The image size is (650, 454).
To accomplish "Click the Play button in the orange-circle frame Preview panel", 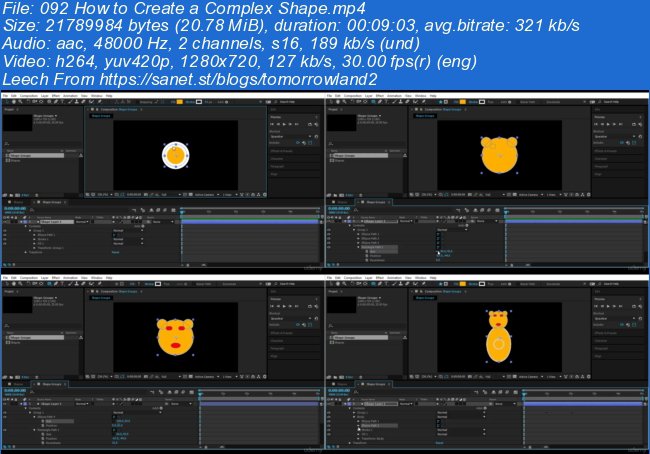I will [284, 124].
